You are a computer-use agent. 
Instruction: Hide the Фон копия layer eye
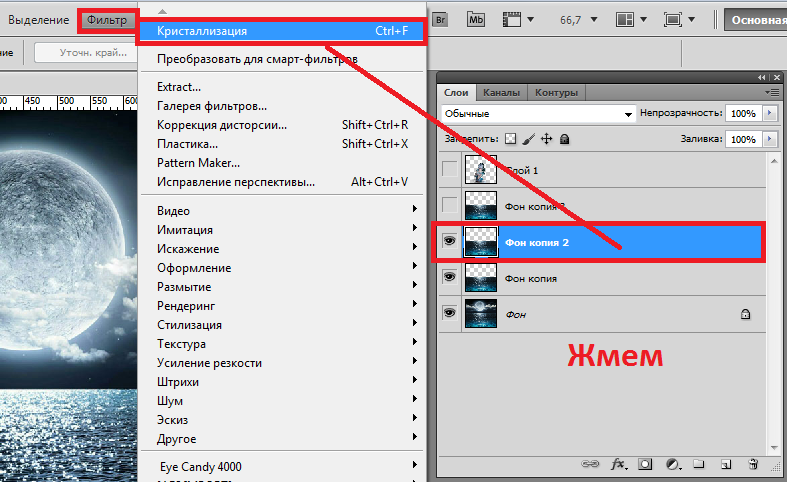(449, 277)
